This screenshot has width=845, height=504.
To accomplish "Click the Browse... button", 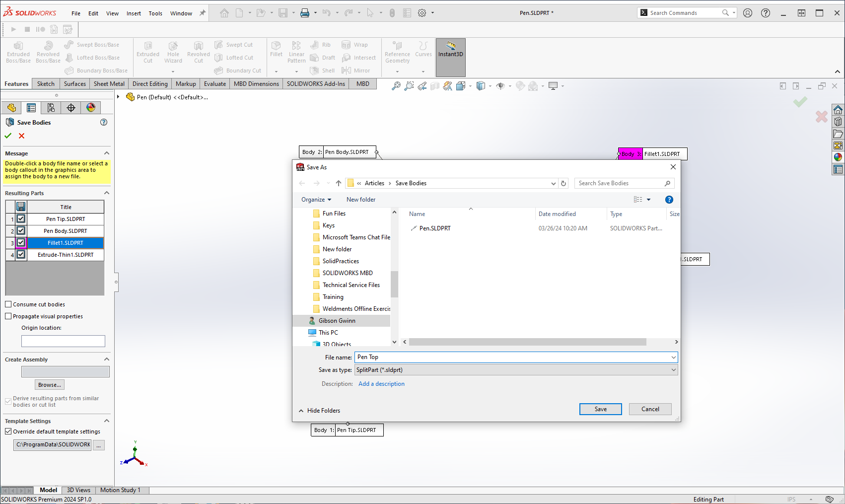I will point(50,385).
